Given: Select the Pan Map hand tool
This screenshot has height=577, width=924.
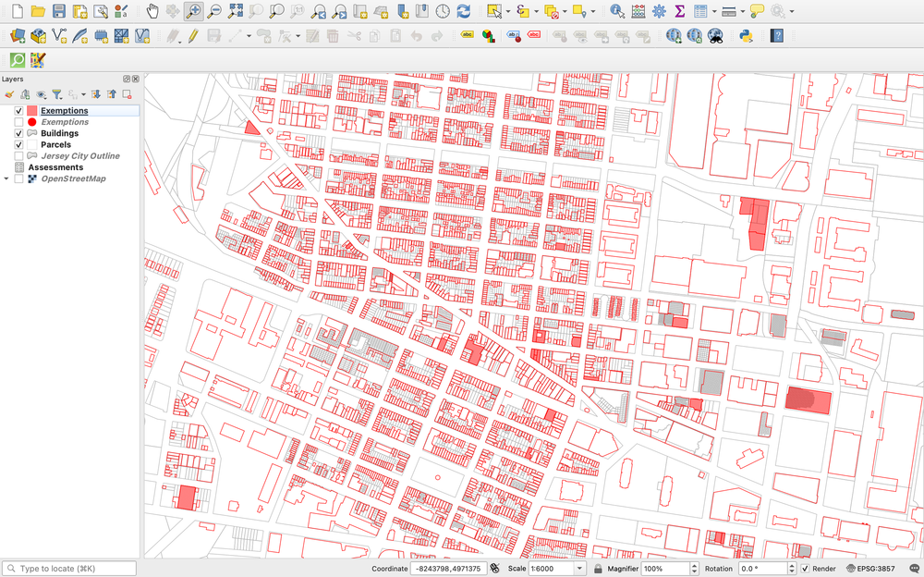Looking at the screenshot, I should pos(153,11).
